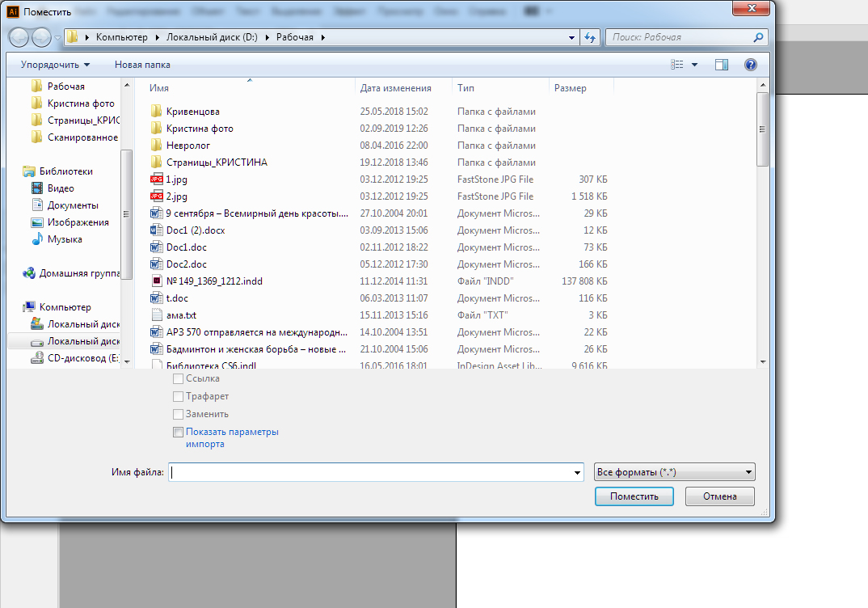Viewport: 868px width, 608px height.
Task: Click the Показать параметры импорта label
Action: (x=232, y=437)
